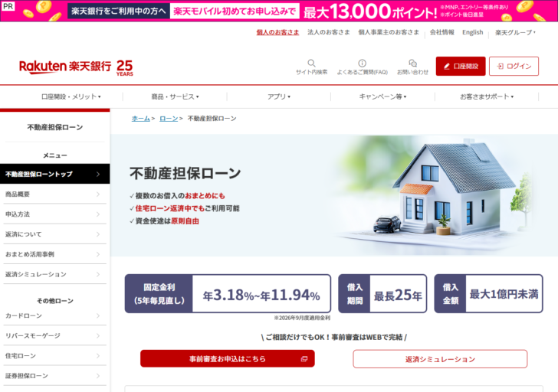Click the 年3.18%~年11.94% rate text
Screen dimensions: 558x392
point(261,295)
